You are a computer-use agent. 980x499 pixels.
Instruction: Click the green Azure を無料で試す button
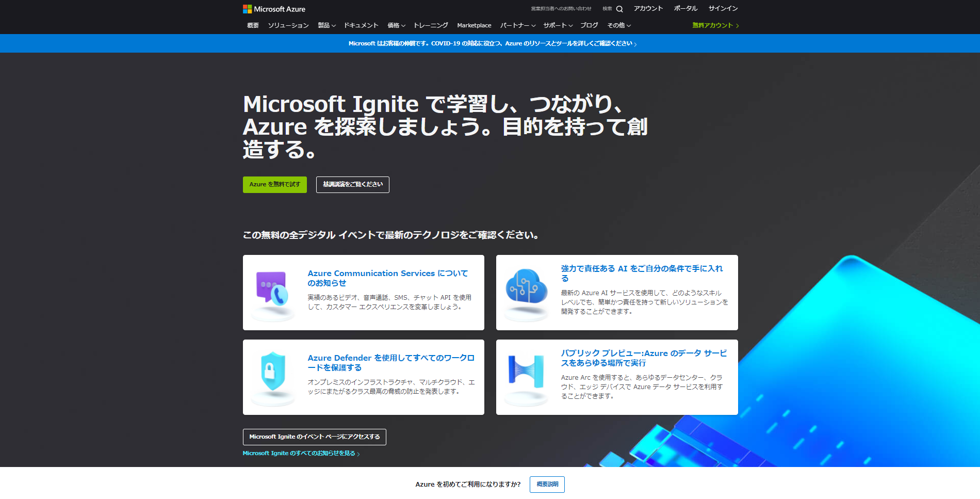275,185
